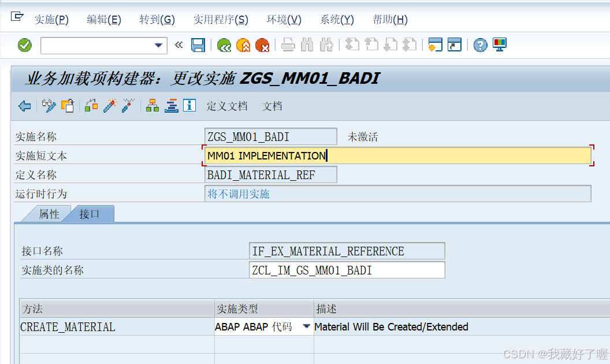Viewport: 610px width, 364px height.
Task: Click the 文档 toolbar button
Action: 272,106
